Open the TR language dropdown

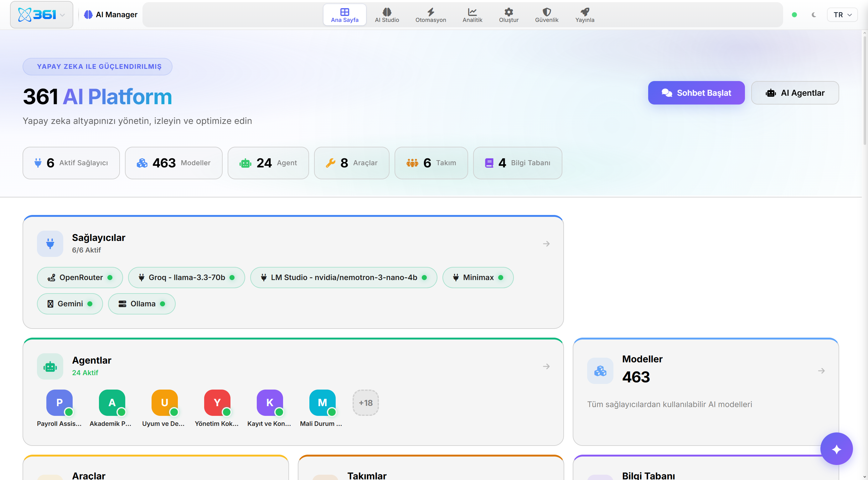pyautogui.click(x=842, y=14)
